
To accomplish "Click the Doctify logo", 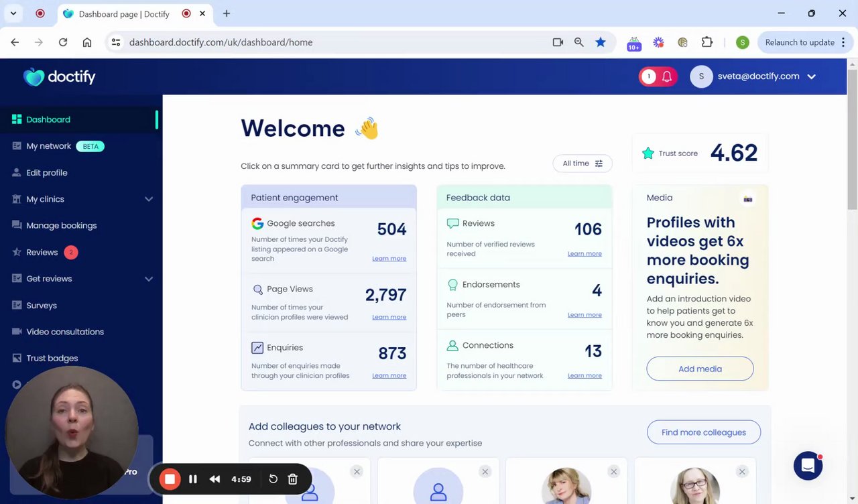I will [x=60, y=77].
